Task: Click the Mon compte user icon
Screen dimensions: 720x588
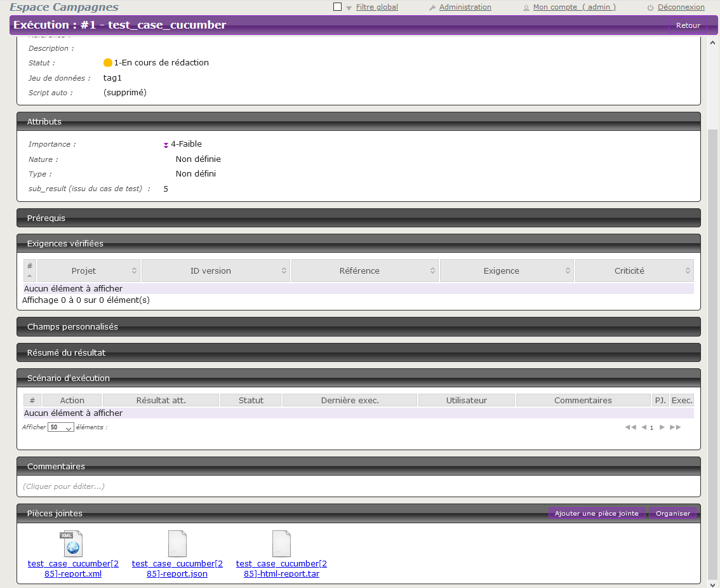Action: 526,8
